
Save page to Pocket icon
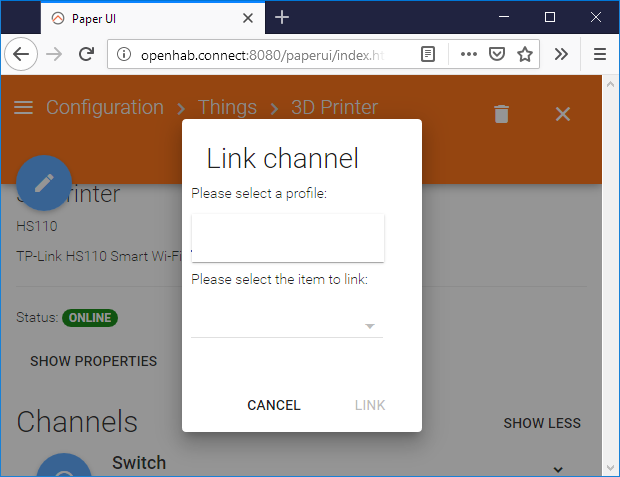tap(497, 54)
